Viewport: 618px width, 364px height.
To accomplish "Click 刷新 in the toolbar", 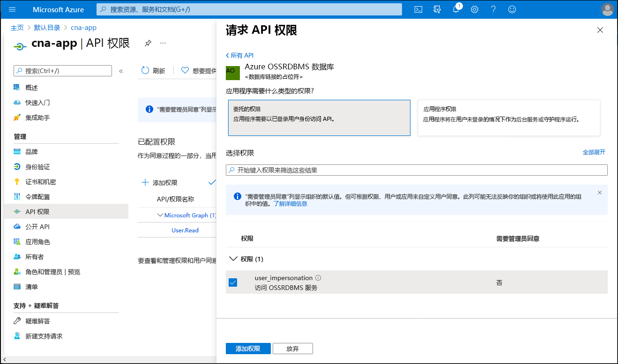I will (153, 71).
